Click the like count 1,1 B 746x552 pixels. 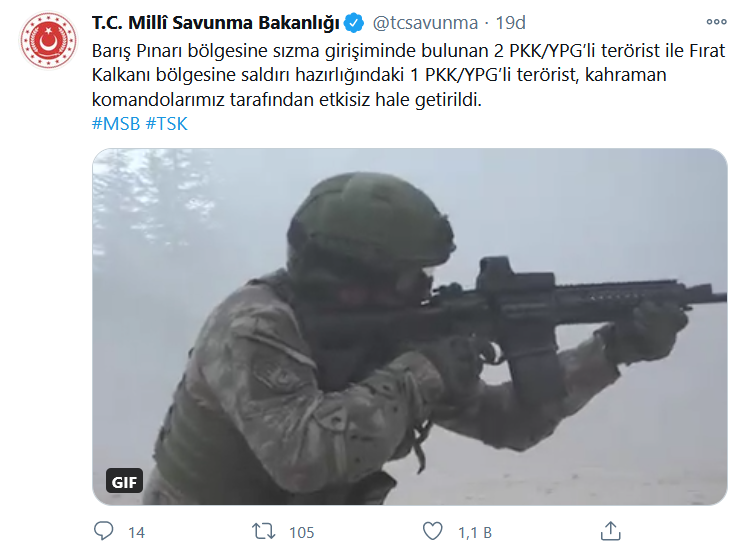coord(474,532)
